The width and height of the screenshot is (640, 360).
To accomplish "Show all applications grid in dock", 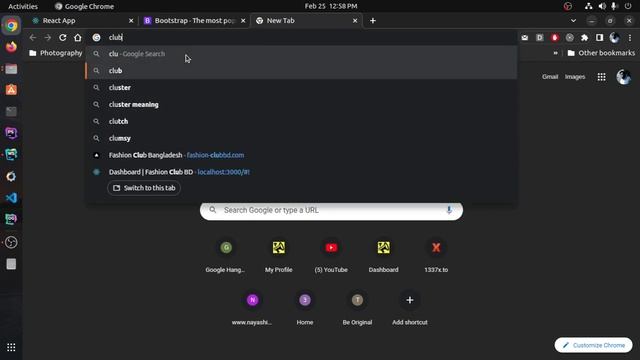I will (11, 347).
